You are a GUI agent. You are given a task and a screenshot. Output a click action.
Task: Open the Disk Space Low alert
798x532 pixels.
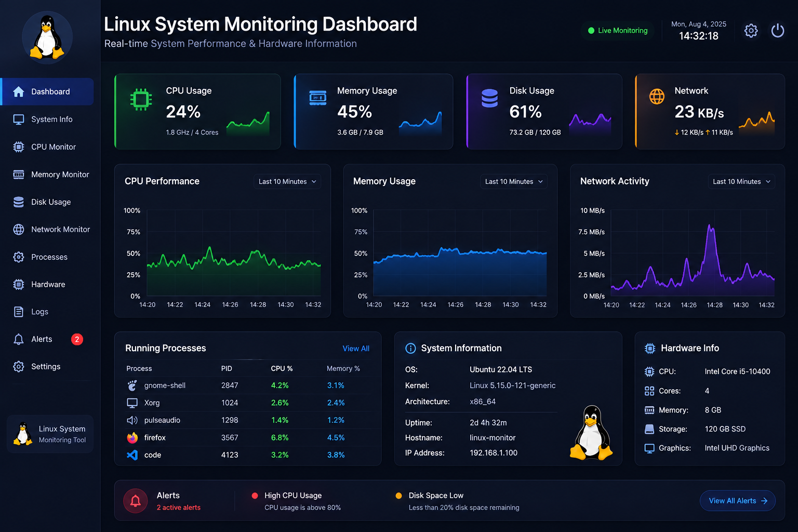(x=457, y=501)
